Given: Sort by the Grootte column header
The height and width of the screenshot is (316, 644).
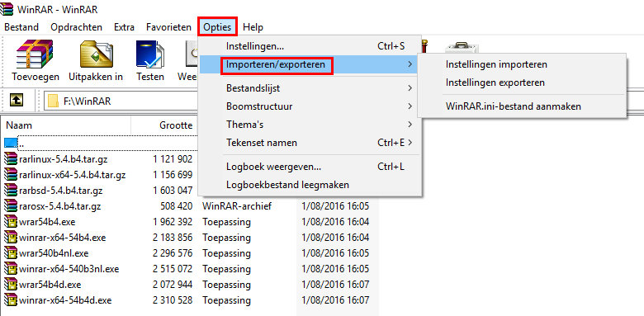Looking at the screenshot, I should pos(164,125).
